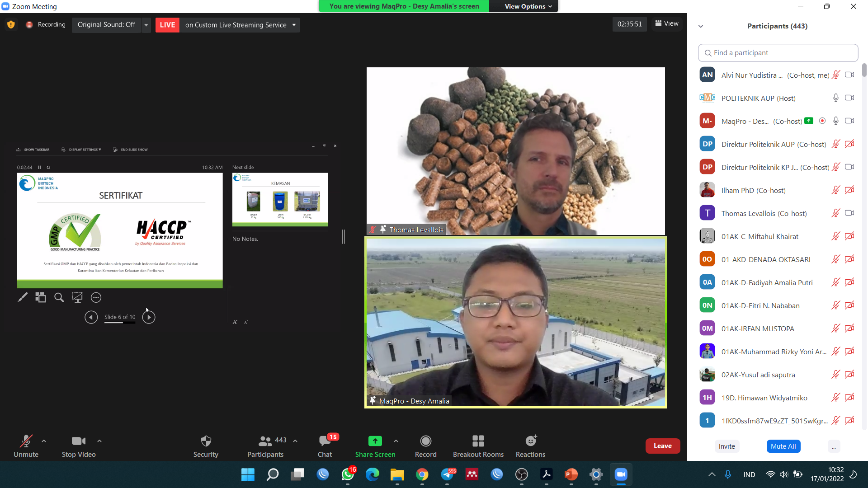This screenshot has width=868, height=488.
Task: Open Display Settings dropdown
Action: click(81, 150)
